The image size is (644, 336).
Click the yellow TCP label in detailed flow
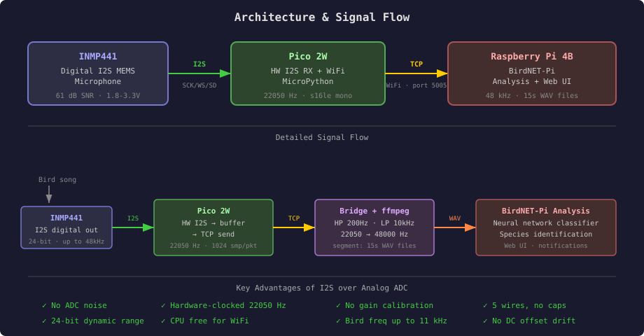(294, 218)
